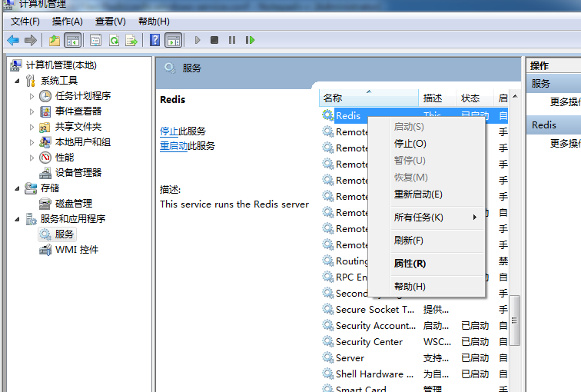This screenshot has width=581, height=392.
Task: Choose 重新启动(E) in the context menu
Action: [x=437, y=194]
